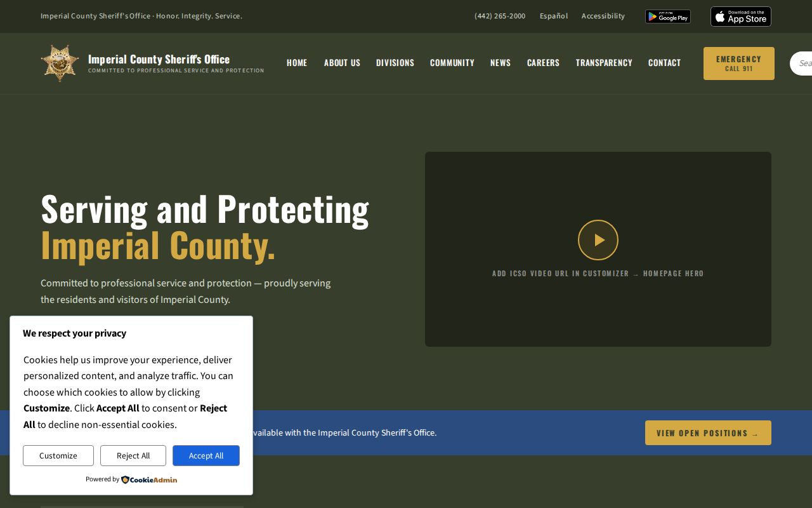Open the Apple App Store badge

pyautogui.click(x=741, y=17)
